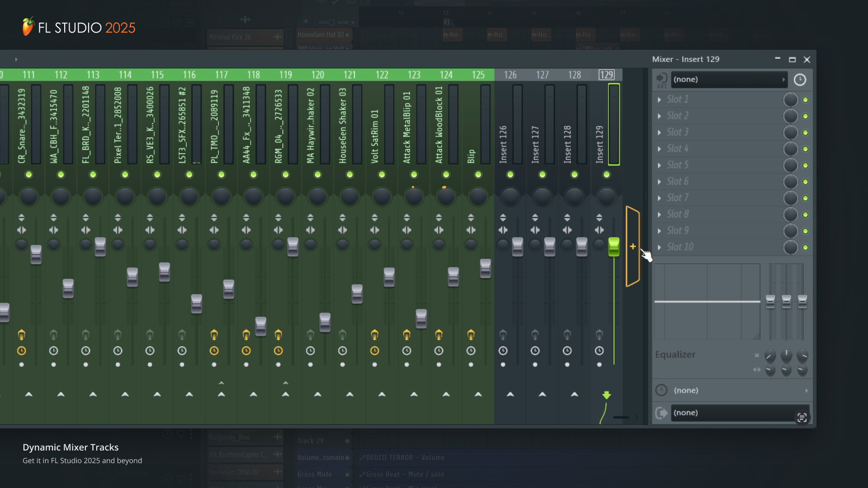The height and width of the screenshot is (488, 868).
Task: Click the green volume fader on Insert 129
Action: (613, 246)
